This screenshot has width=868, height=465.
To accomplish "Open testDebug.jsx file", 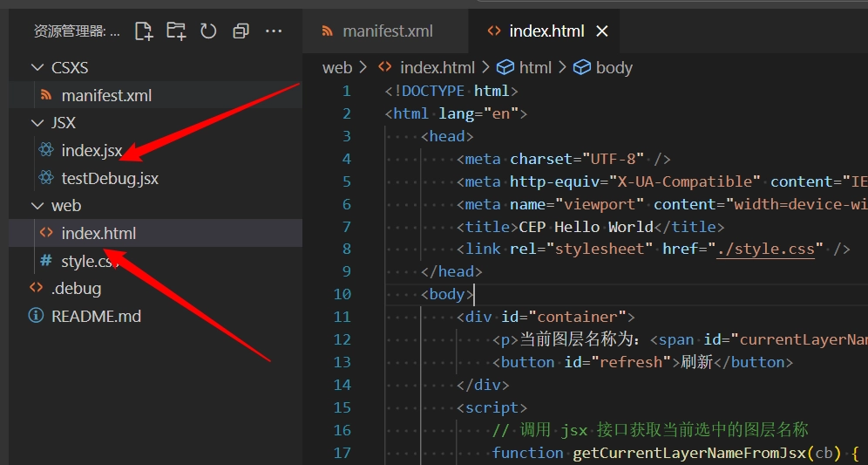I will [110, 178].
